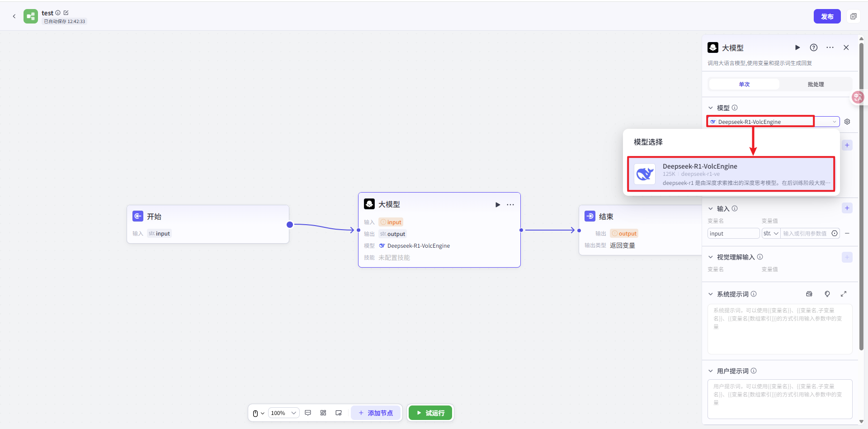Click the green 试运行 button
The width and height of the screenshot is (868, 429).
(430, 413)
